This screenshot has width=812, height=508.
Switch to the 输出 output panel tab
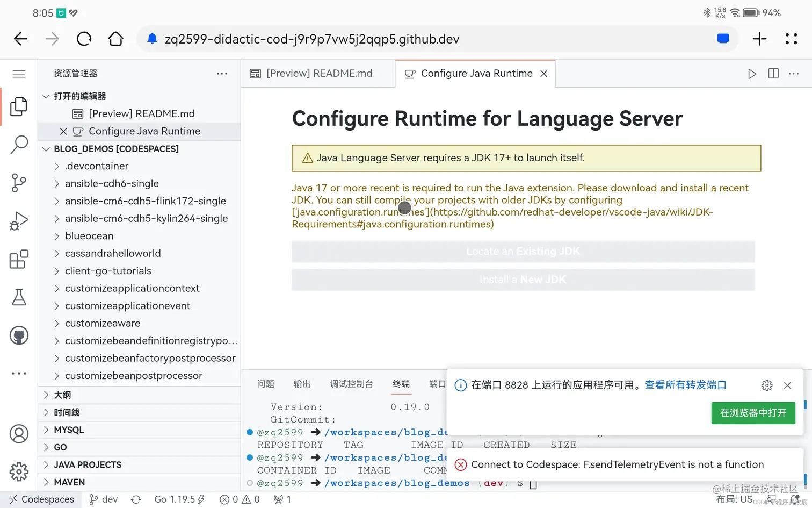click(x=302, y=384)
